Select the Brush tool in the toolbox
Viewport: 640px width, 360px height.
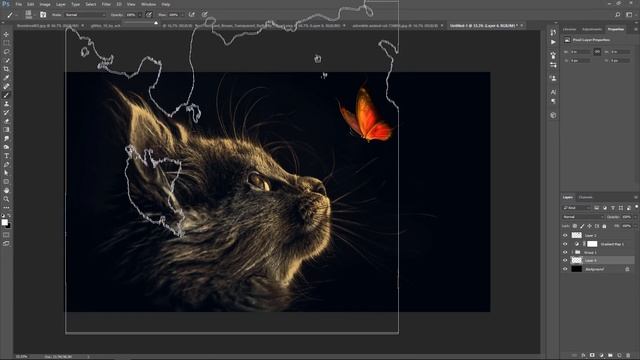coord(6,95)
